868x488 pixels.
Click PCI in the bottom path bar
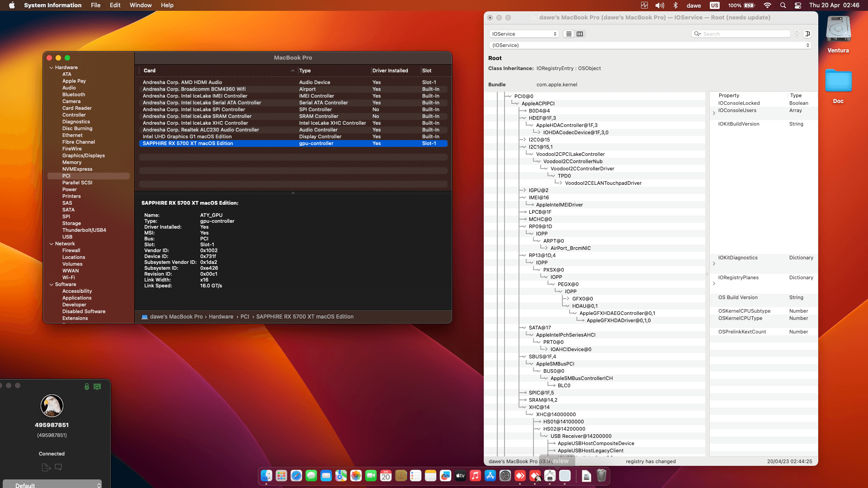tap(245, 317)
